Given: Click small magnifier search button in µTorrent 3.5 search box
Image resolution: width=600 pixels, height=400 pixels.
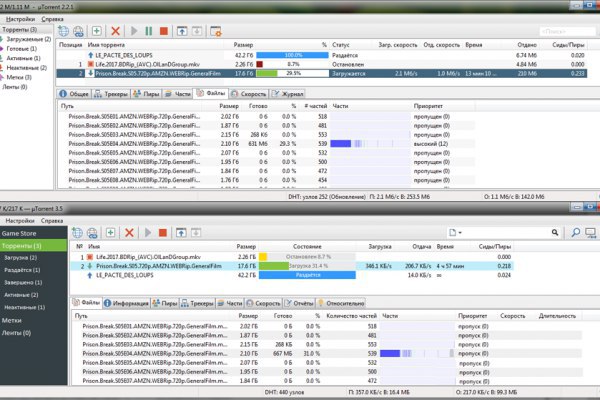Looking at the screenshot, I should point(555,232).
